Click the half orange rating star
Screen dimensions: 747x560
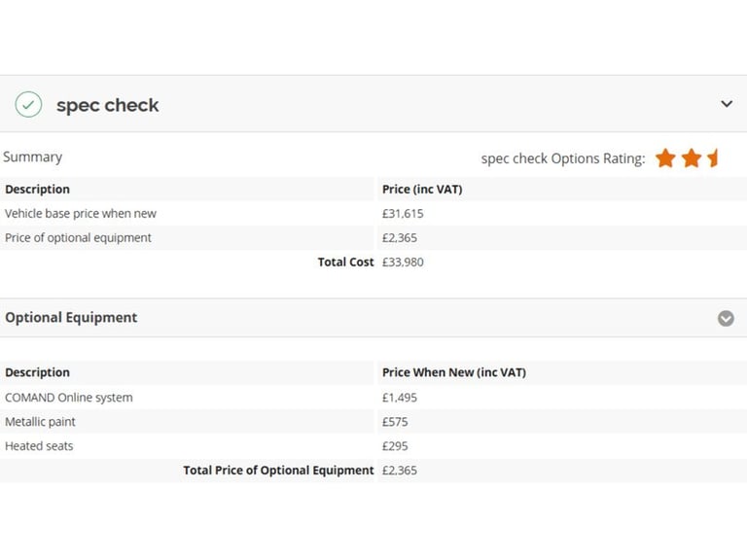tap(713, 158)
